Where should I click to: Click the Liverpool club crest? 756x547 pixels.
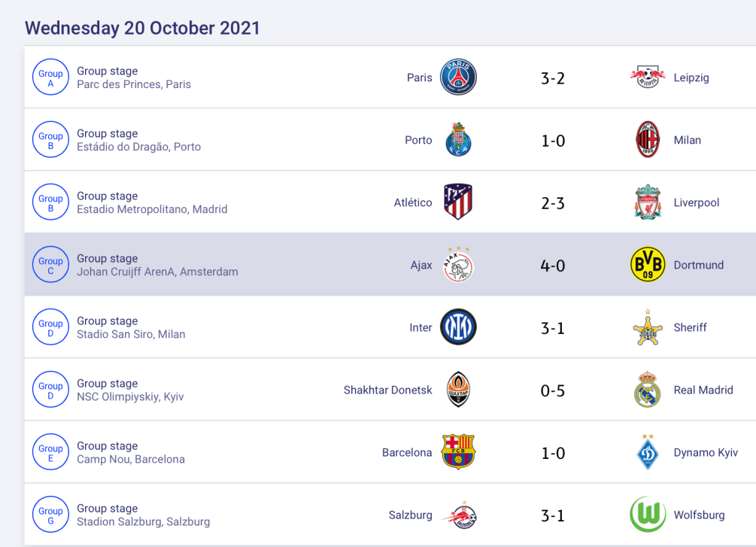[648, 202]
